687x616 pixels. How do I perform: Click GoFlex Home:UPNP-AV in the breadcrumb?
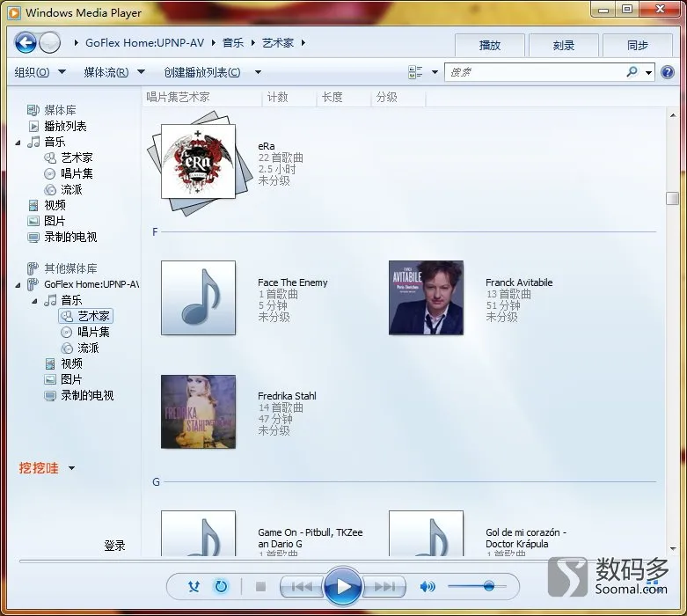pos(144,42)
